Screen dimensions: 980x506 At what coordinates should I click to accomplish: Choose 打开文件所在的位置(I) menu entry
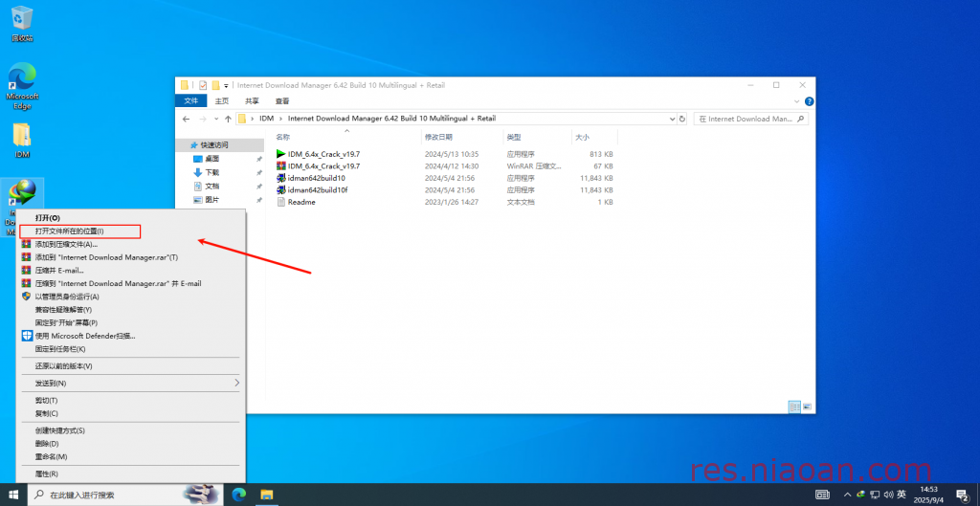point(130,231)
